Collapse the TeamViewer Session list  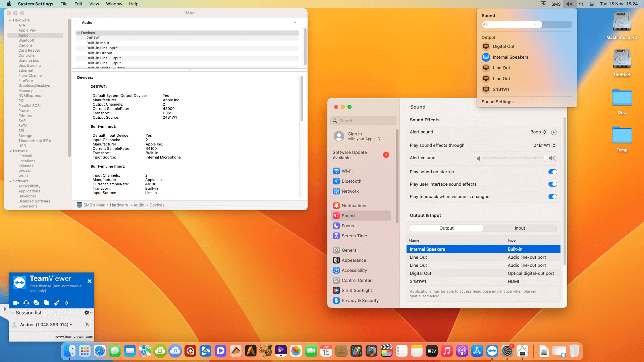click(x=13, y=313)
